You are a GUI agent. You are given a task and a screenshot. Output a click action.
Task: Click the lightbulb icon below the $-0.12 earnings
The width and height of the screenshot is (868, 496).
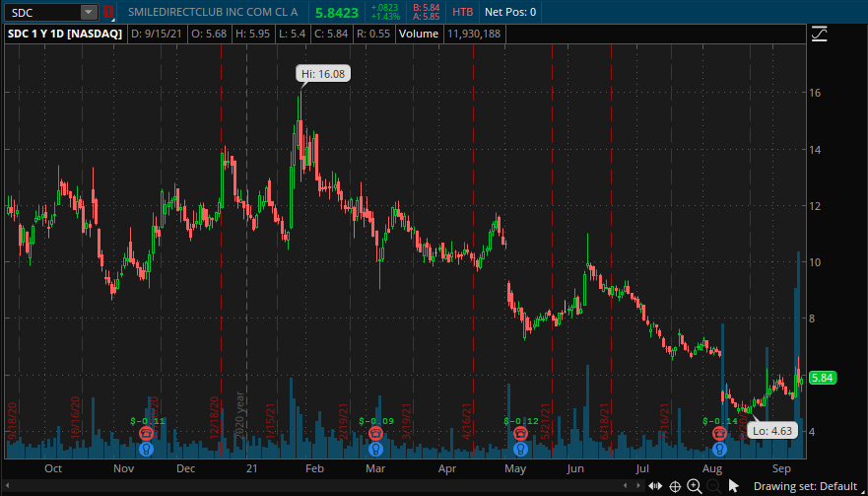[x=520, y=449]
